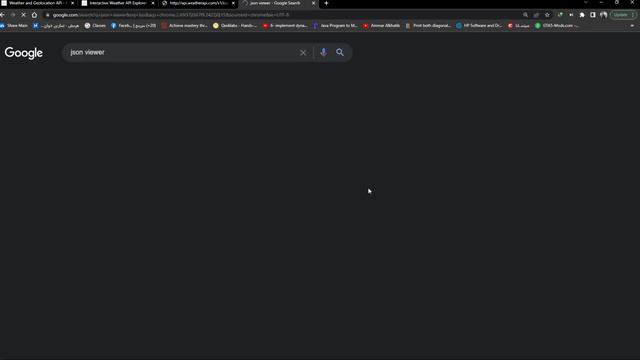Switch to the Weather and Geolocation API tab

[38, 3]
